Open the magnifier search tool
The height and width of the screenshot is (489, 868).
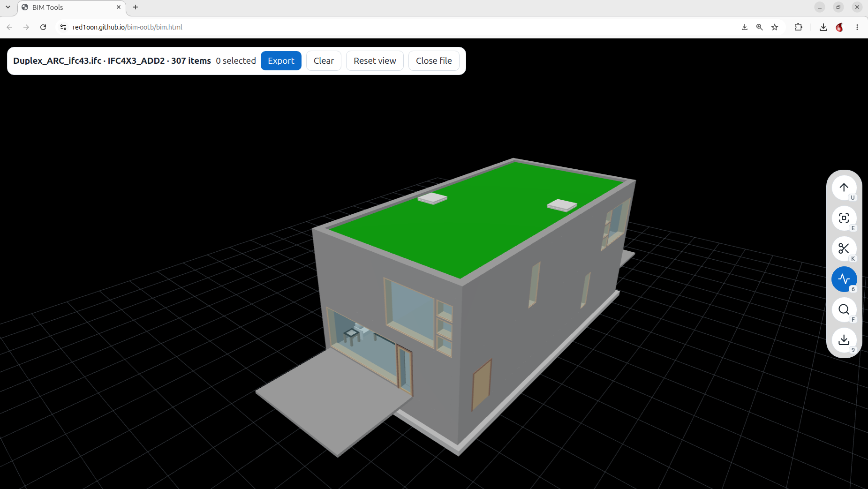coord(844,309)
